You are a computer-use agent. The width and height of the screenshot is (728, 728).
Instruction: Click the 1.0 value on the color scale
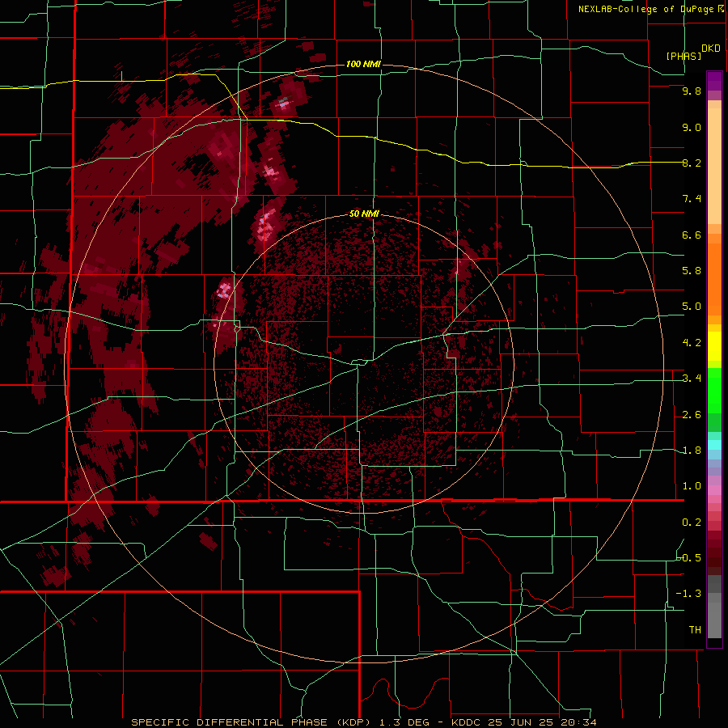click(x=692, y=486)
